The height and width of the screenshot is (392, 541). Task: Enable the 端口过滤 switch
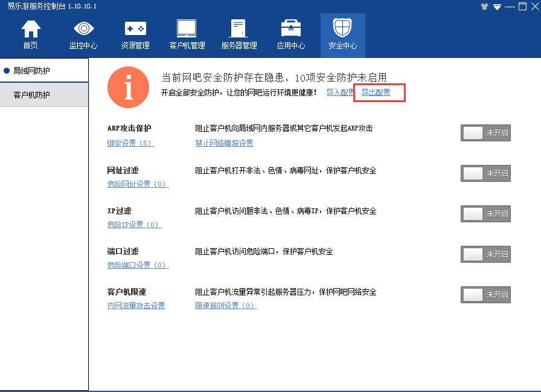click(485, 254)
